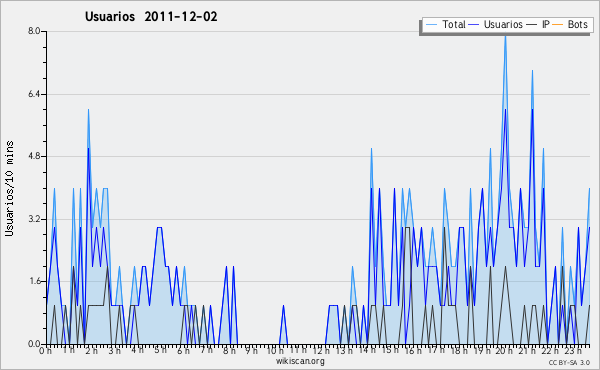600x370 pixels.
Task: Click the 4.8 y-axis value
Action: pos(34,156)
